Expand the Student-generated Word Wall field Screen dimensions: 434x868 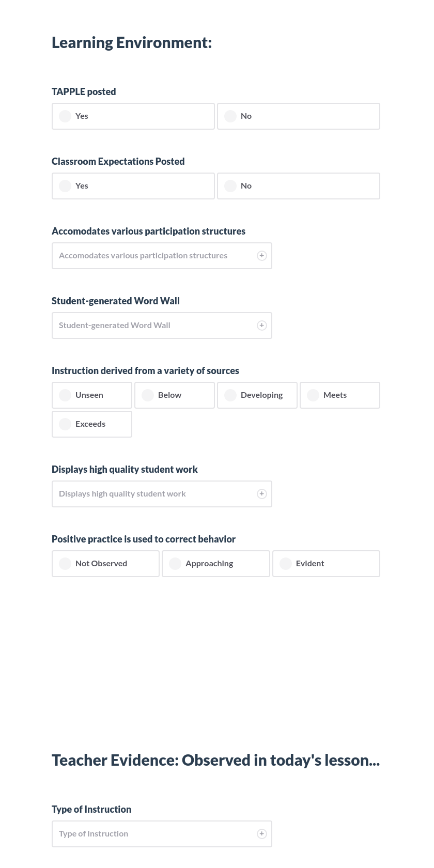coord(262,325)
